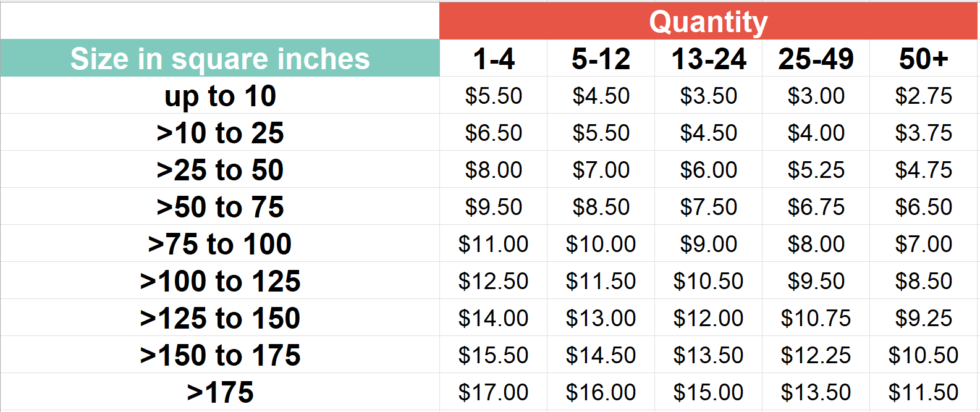
Task: Click the $5.50 cell under 1-4
Action: (x=493, y=96)
